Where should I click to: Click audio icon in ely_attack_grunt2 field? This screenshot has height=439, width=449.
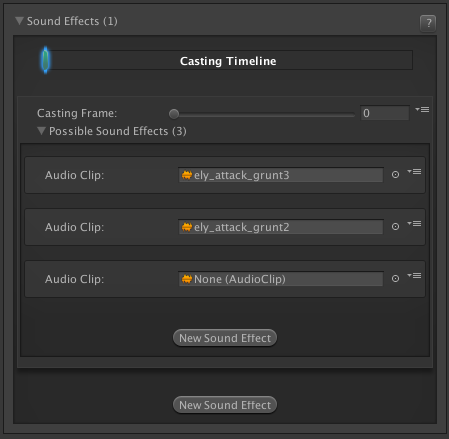[187, 227]
